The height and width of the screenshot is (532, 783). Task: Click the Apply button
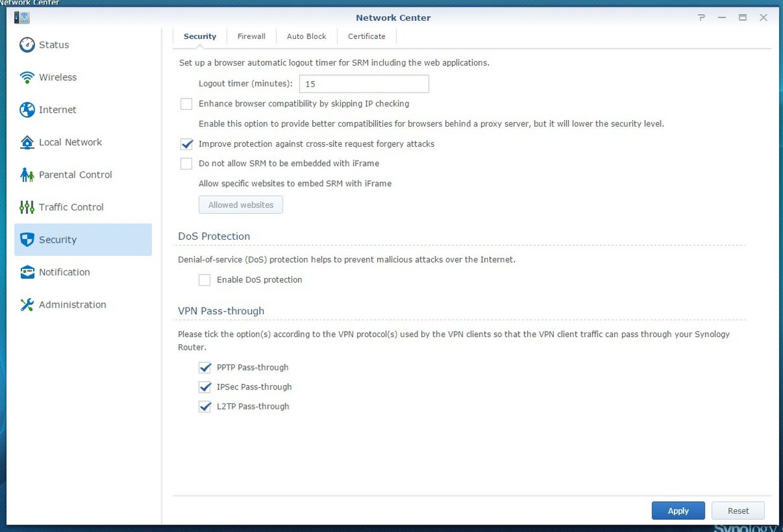pos(678,511)
